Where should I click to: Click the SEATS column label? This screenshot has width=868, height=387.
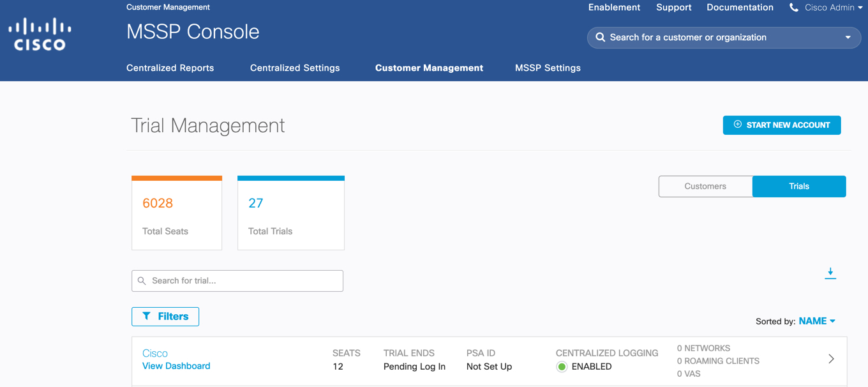347,353
